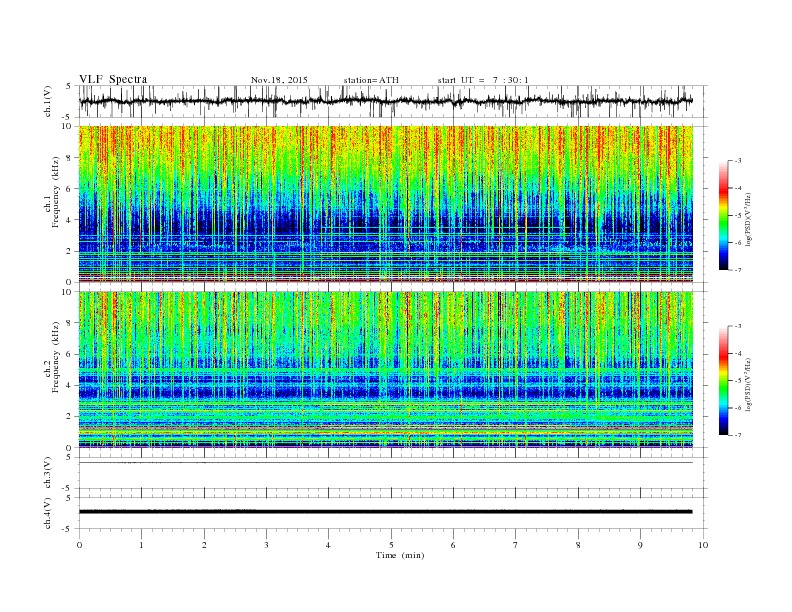Click the ch.2 spectrogram color bar

coord(723,380)
